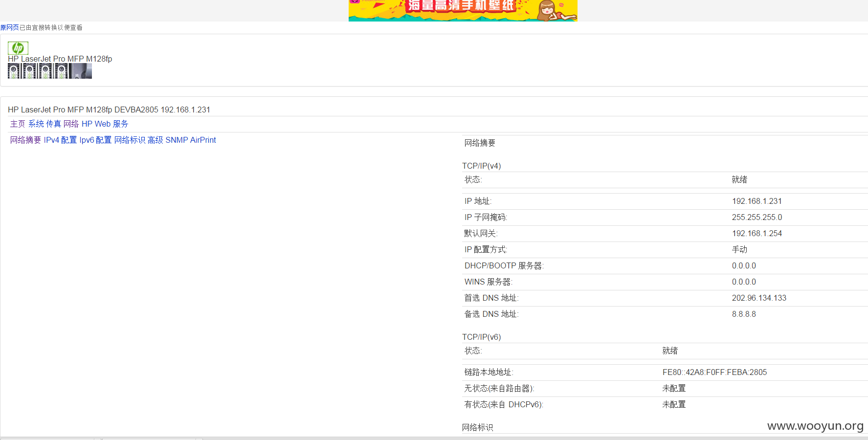Click the DHCP/BOOTP 服务器 row label

click(504, 266)
